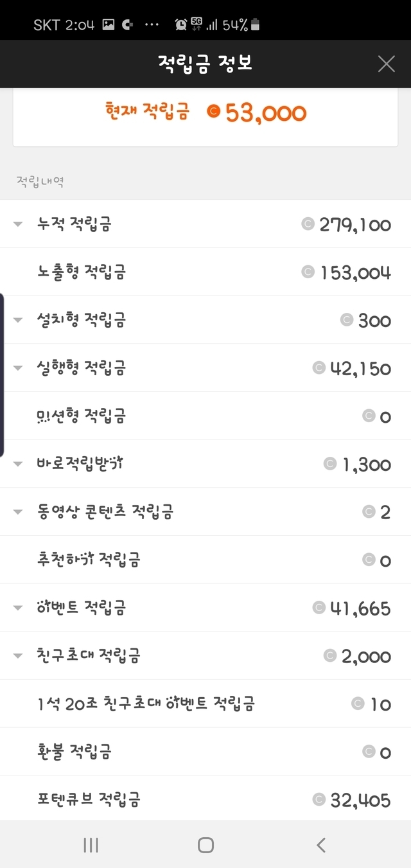Tap the 현재 적립금 balance label

pos(148,112)
